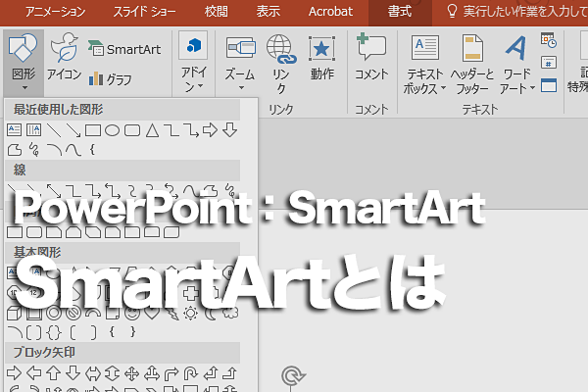Select the triangle in recently used shapes

pos(152,130)
